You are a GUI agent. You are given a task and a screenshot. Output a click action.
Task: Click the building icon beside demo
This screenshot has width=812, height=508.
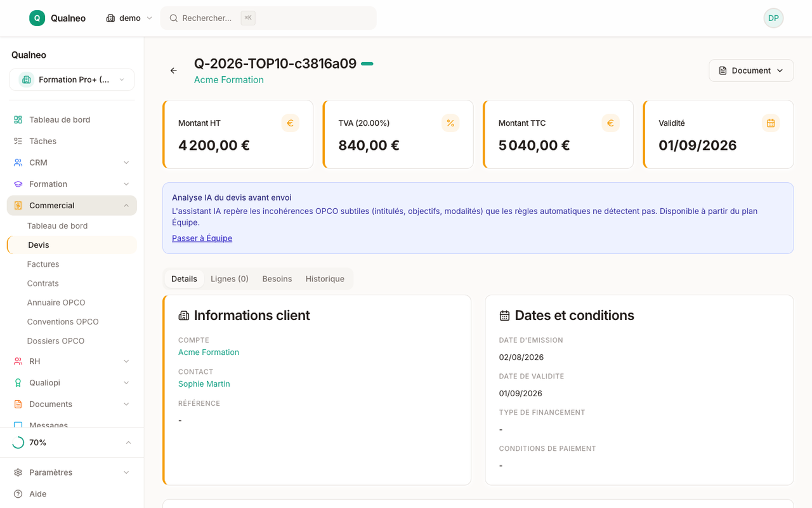(x=110, y=18)
